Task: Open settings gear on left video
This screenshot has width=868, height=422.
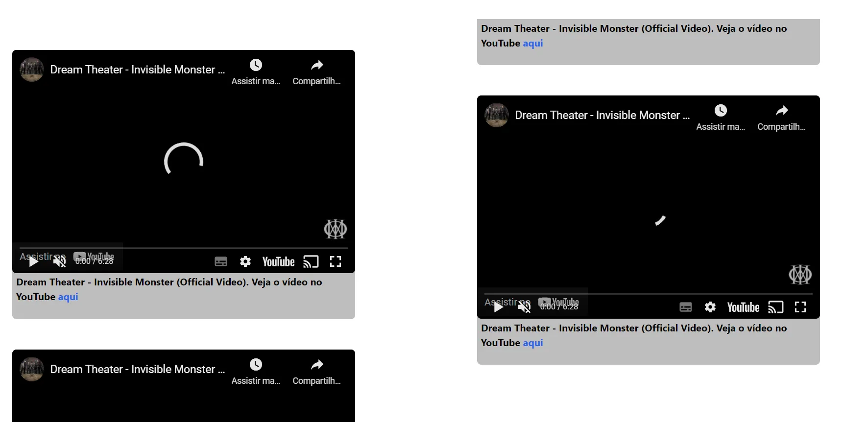Action: tap(245, 262)
